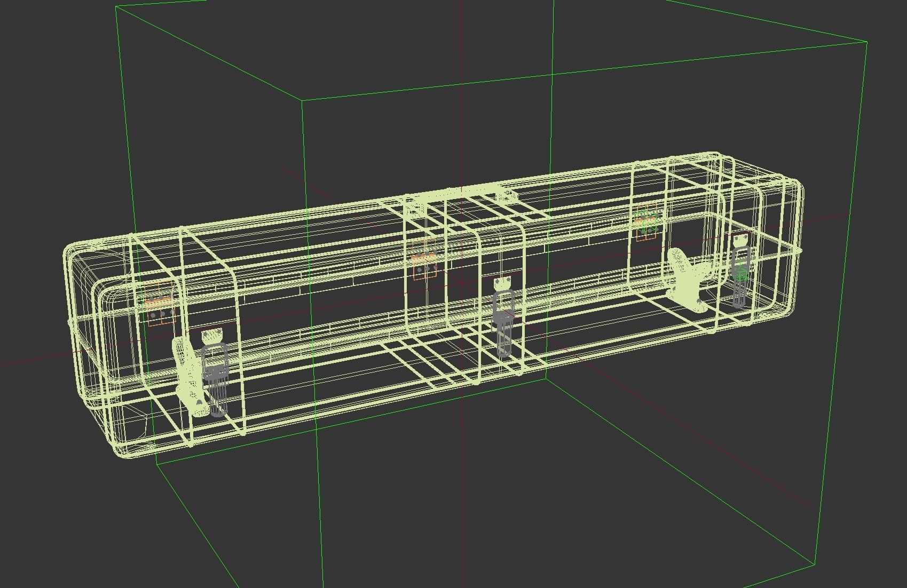Click the green pivot marker on the right latch

(x=741, y=275)
